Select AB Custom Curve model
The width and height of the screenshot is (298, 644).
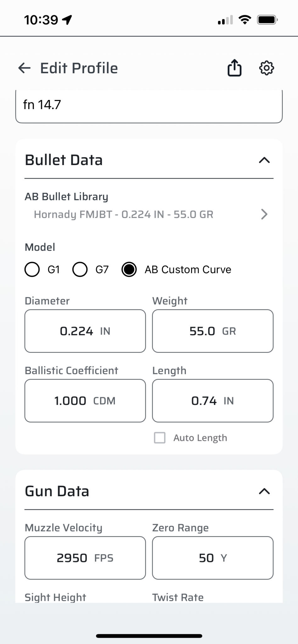(129, 269)
